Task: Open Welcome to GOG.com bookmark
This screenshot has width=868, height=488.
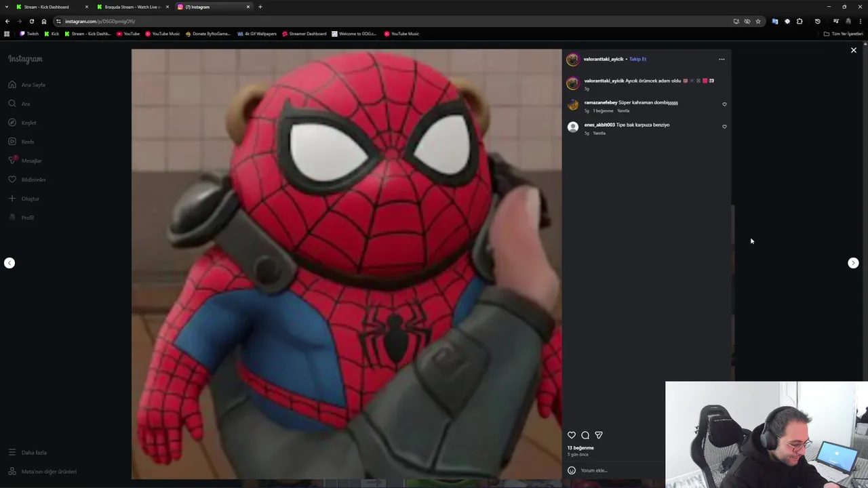Action: (354, 34)
